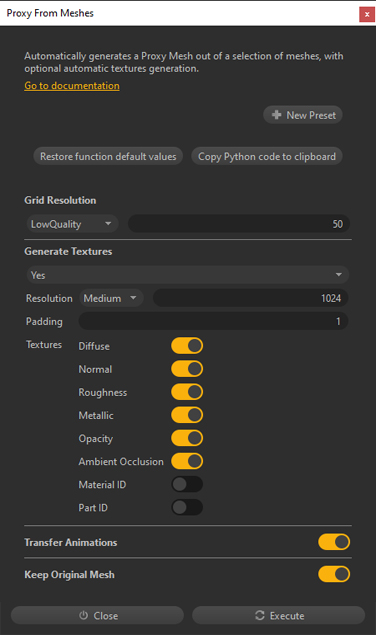
Task: Toggle Transfer Animations off
Action: pyautogui.click(x=334, y=542)
